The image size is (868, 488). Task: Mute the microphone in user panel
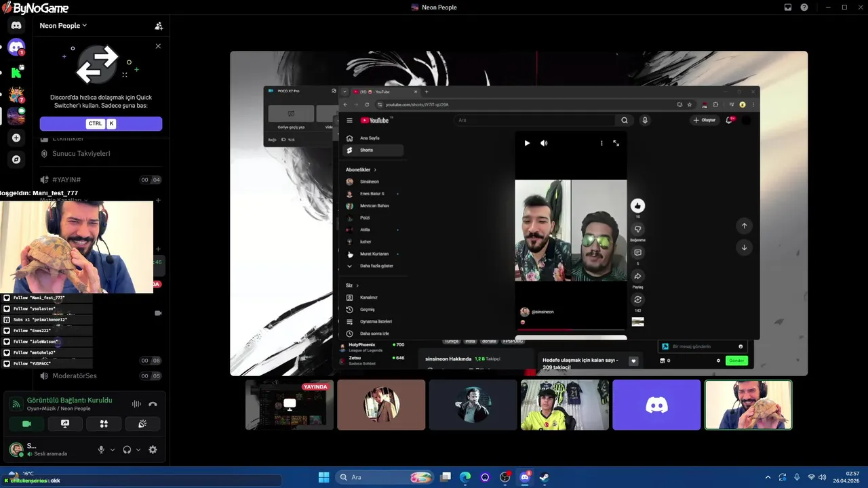101,449
